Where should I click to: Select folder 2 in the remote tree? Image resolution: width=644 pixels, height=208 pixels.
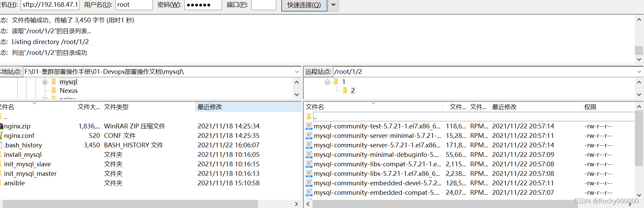353,91
